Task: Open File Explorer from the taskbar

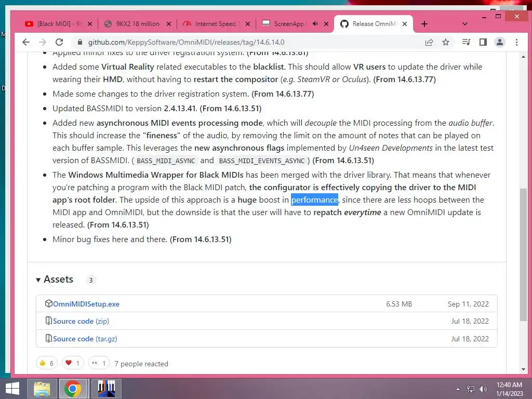Action: click(42, 389)
